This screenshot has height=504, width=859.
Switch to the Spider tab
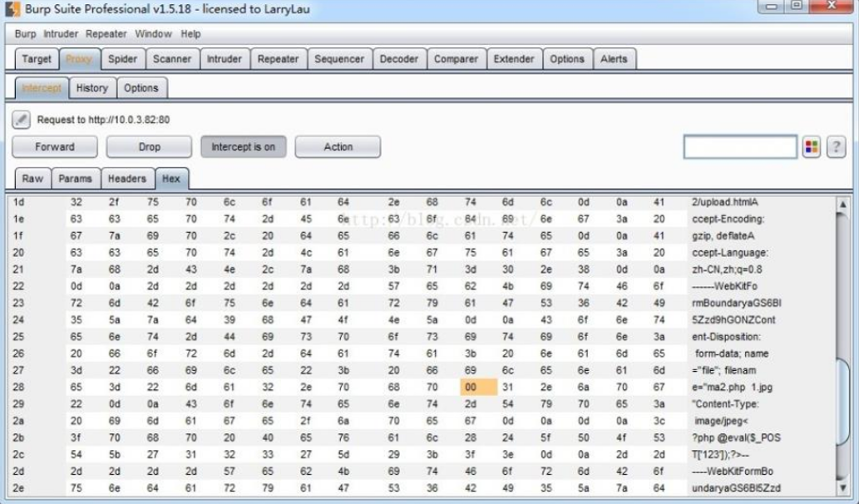click(x=123, y=59)
